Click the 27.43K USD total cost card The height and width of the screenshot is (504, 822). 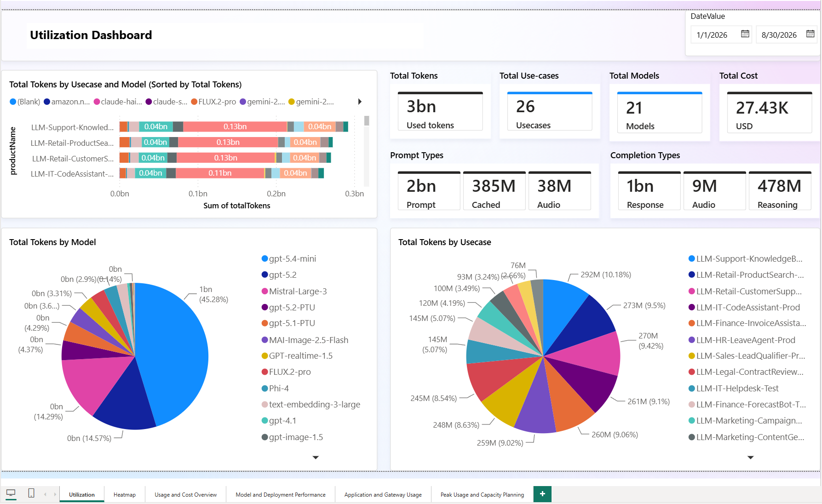coord(770,113)
